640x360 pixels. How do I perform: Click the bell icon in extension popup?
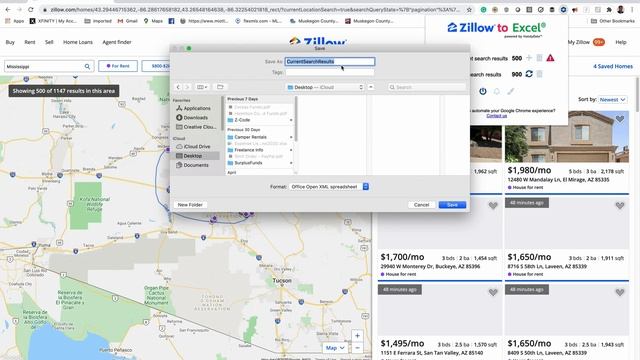point(497,91)
